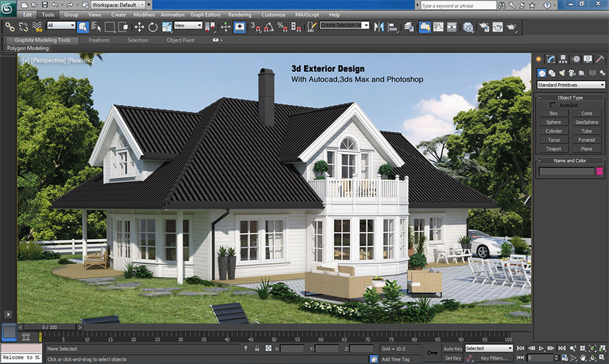Click the Mirror tool icon
The width and height of the screenshot is (609, 364).
click(379, 27)
